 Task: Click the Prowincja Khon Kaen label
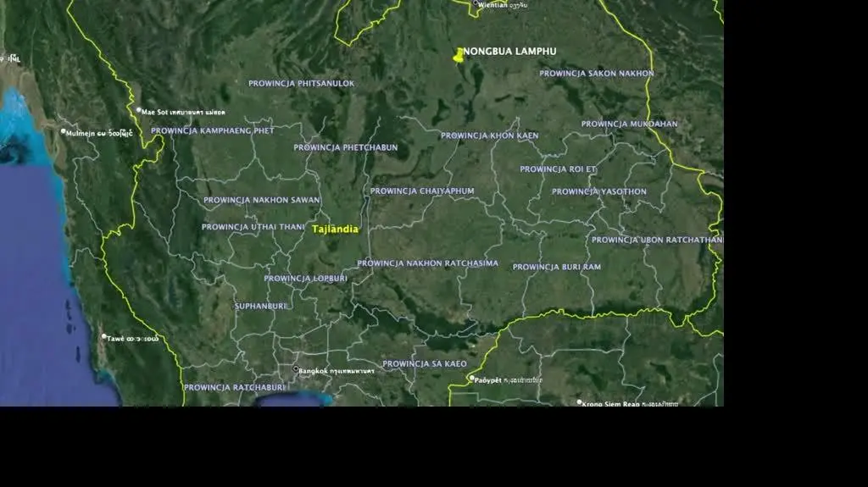click(489, 136)
